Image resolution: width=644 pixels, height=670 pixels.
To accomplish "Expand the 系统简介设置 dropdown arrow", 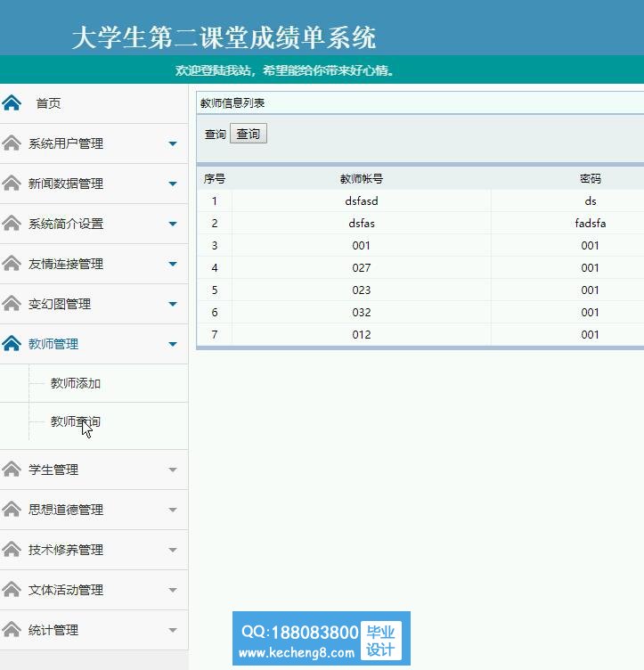I will pyautogui.click(x=173, y=224).
